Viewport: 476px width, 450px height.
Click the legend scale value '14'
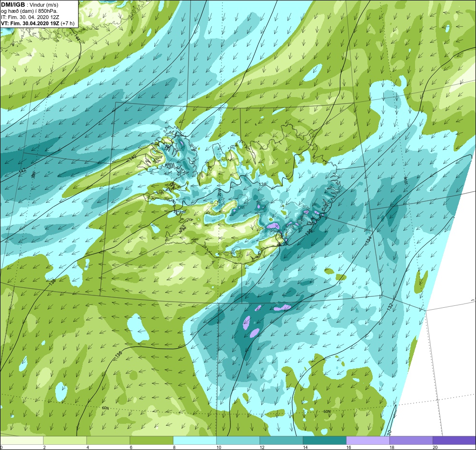tap(305, 447)
